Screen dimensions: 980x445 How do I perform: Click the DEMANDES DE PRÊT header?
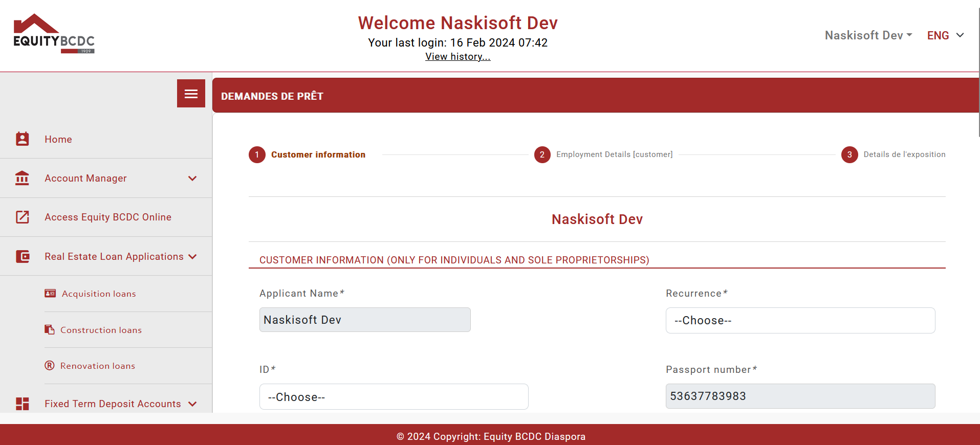click(272, 96)
